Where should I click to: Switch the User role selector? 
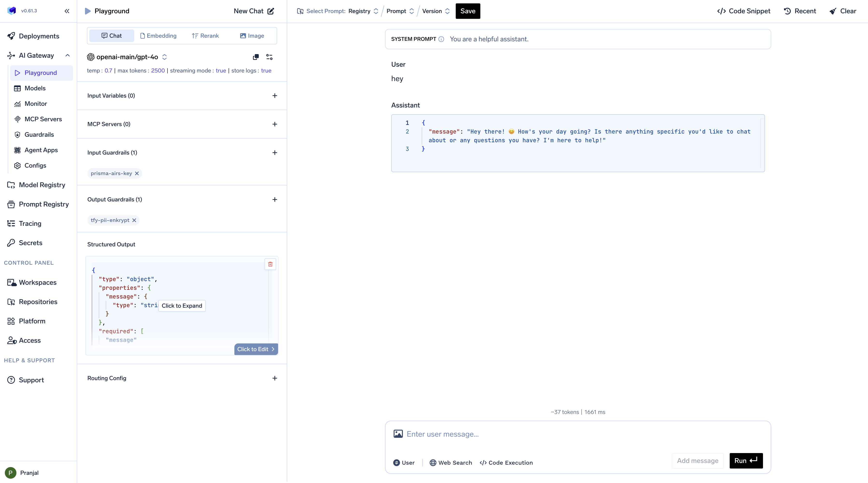click(404, 462)
